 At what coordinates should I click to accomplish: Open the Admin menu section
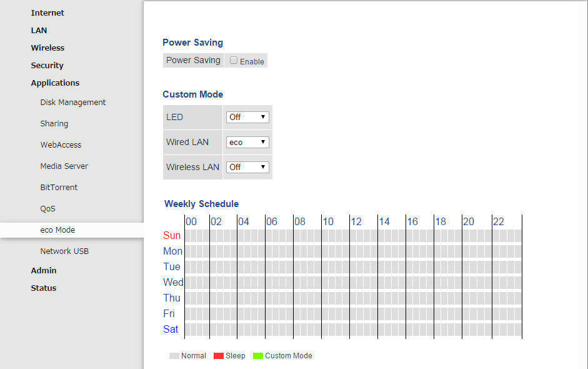(44, 271)
